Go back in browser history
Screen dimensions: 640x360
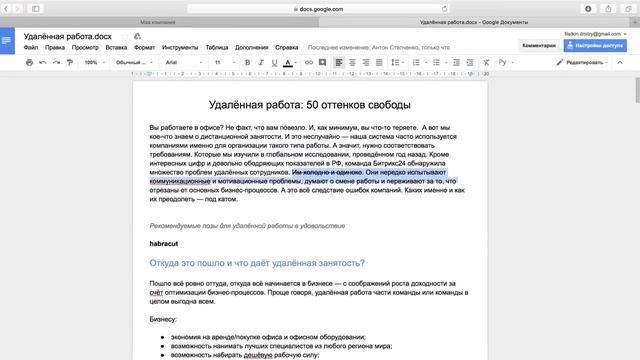[x=6, y=9]
